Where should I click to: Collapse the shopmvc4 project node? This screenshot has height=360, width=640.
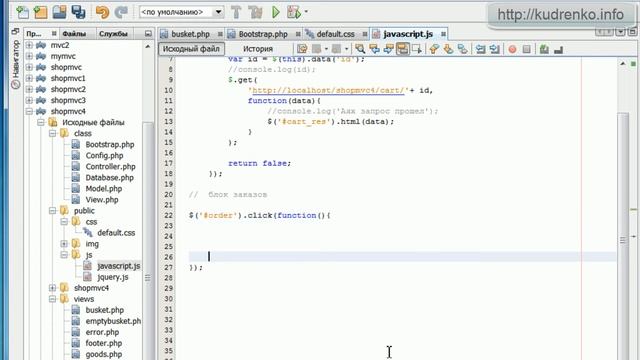29,111
